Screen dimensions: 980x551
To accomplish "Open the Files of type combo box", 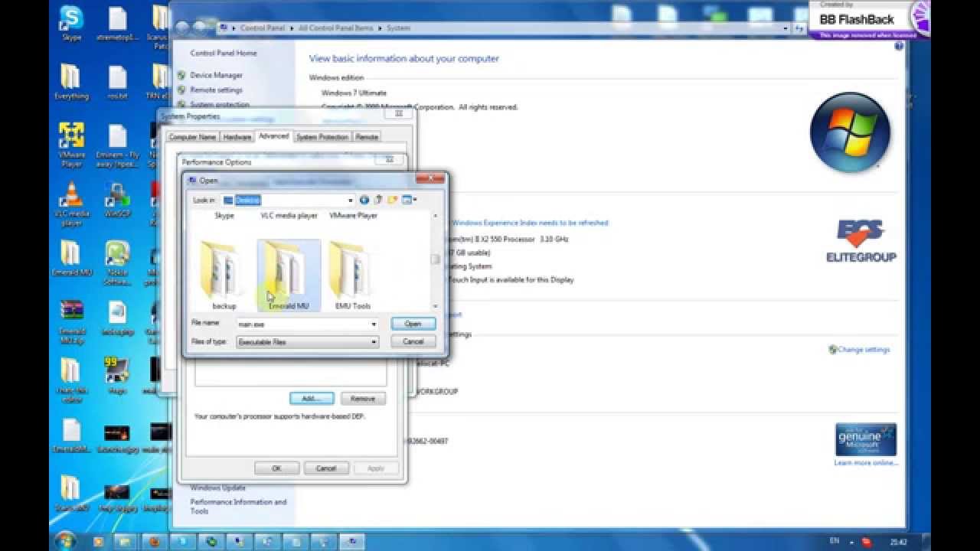I will coord(308,342).
